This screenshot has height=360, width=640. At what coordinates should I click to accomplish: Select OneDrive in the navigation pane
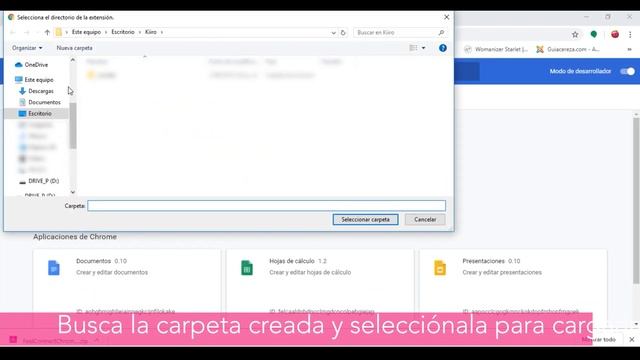[x=36, y=65]
